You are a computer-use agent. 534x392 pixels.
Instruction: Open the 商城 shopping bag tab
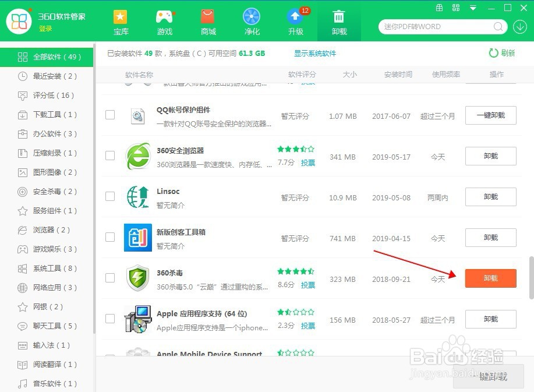pos(208,22)
